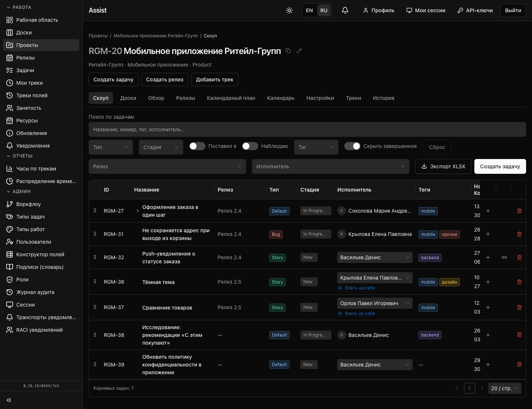Click the Выйти button
This screenshot has height=409, width=532.
point(513,10)
